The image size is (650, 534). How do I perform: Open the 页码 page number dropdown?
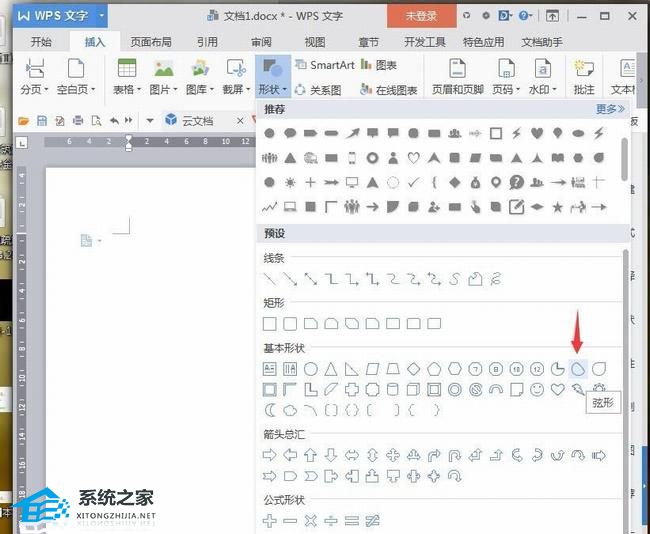click(x=506, y=77)
